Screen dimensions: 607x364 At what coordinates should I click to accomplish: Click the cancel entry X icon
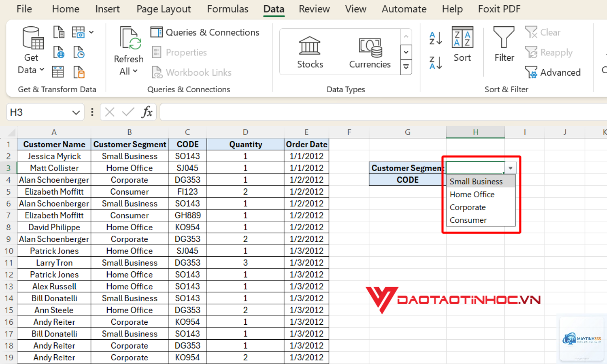click(x=110, y=112)
